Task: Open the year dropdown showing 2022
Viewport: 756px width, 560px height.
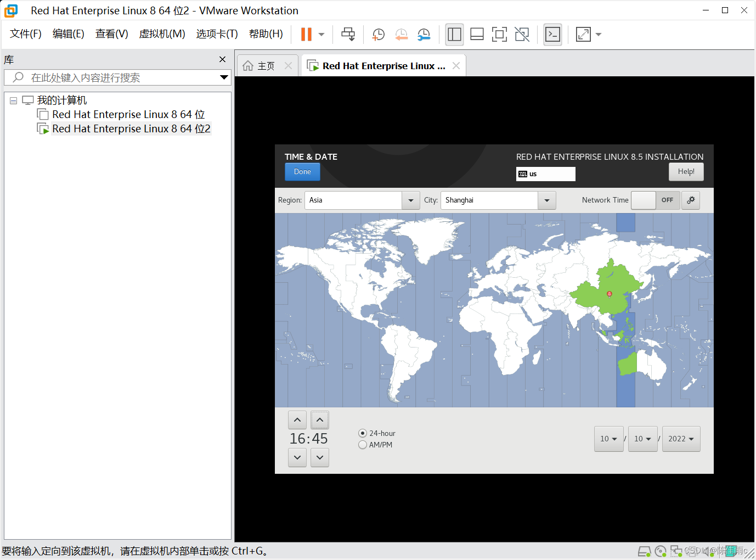Action: 681,439
